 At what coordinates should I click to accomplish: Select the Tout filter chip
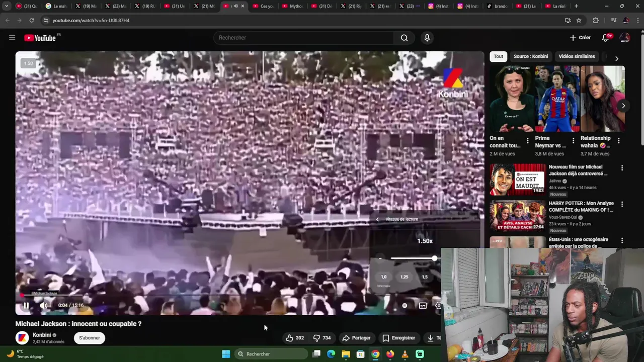point(498,56)
